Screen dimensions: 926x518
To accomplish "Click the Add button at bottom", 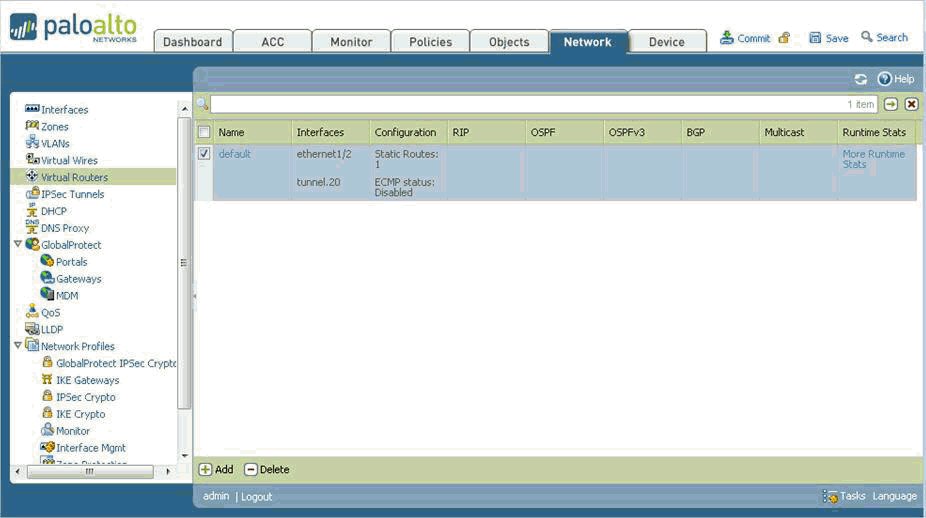I will tap(216, 469).
